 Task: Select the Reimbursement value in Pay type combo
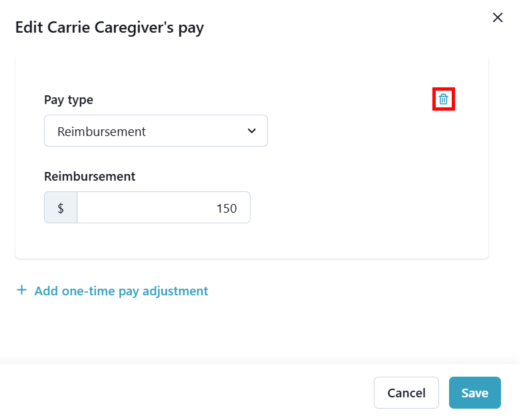click(102, 131)
